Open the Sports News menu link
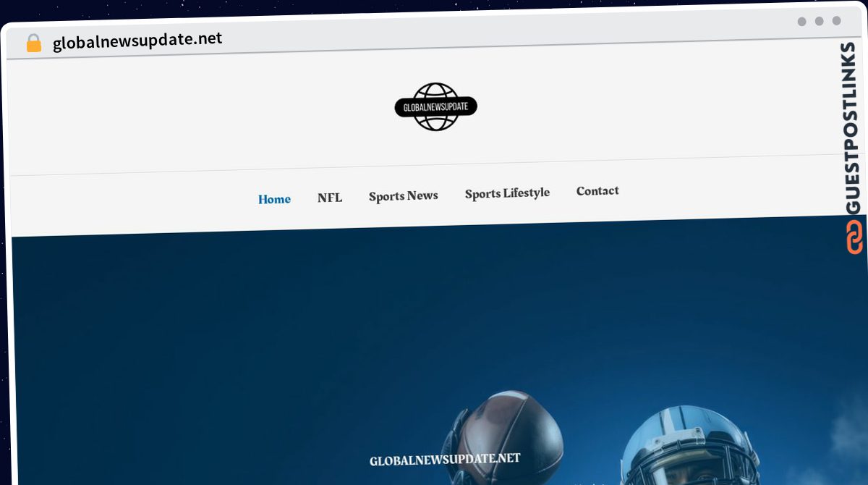Screen dimensions: 868x485 tap(403, 195)
